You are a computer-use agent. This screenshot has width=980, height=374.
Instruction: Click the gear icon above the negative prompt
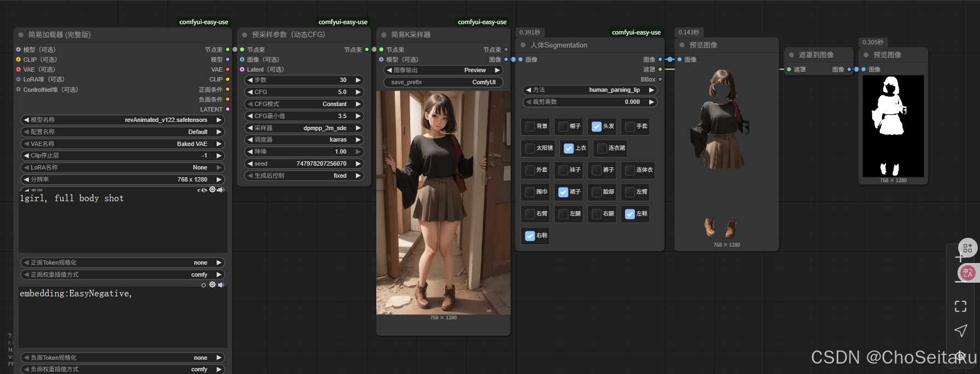[x=212, y=284]
